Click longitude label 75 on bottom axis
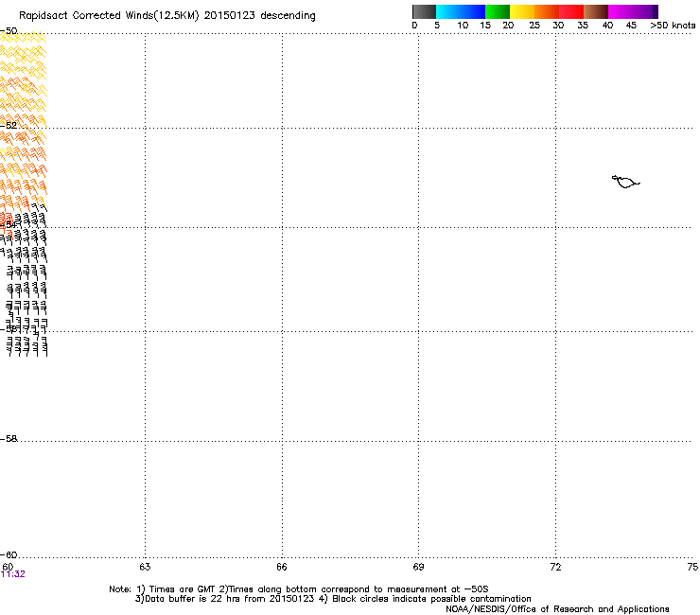This screenshot has height=615, width=700. [692, 567]
